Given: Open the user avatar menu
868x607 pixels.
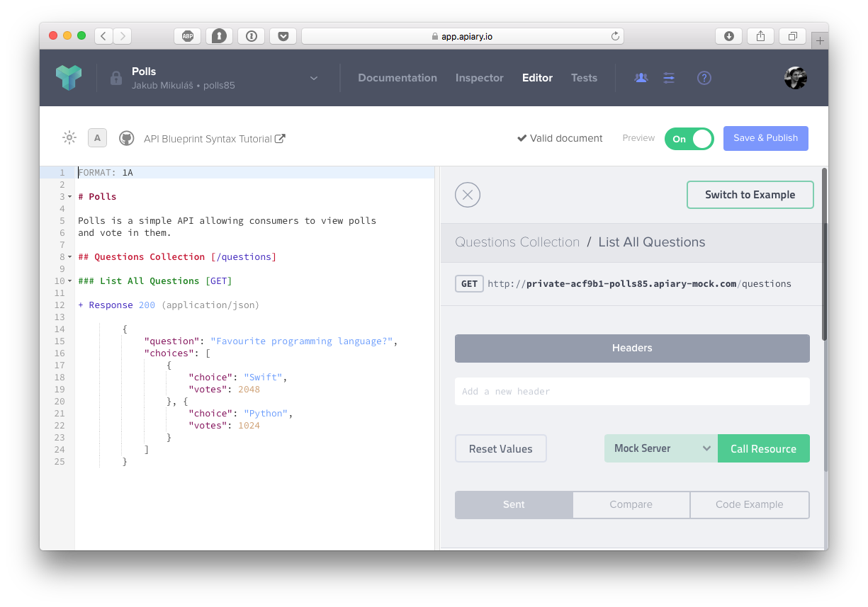Looking at the screenshot, I should 796,78.
